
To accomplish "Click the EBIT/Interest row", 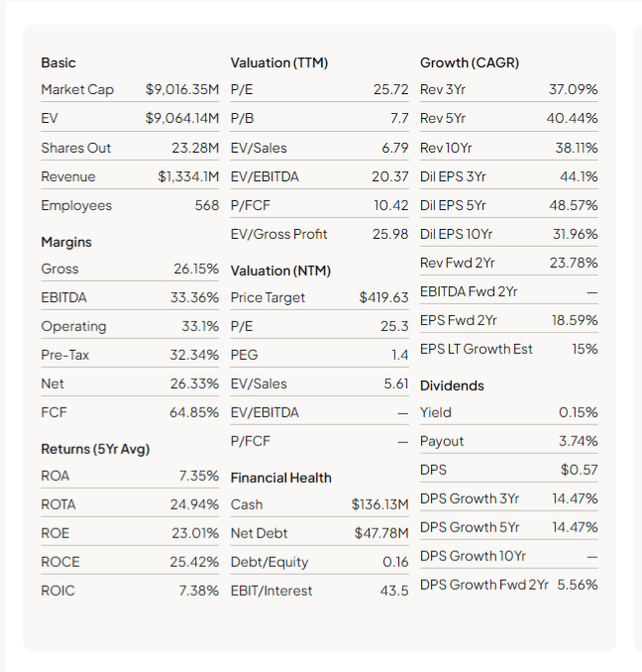I will [x=319, y=591].
